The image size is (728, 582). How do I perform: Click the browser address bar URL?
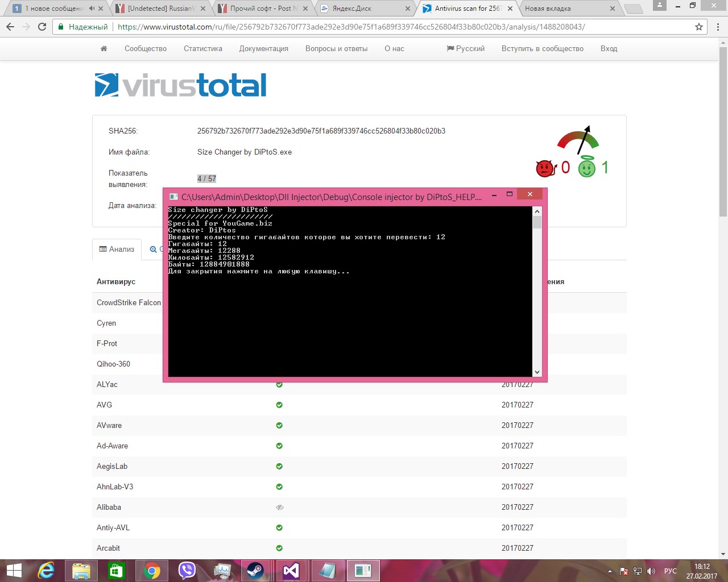click(x=351, y=27)
